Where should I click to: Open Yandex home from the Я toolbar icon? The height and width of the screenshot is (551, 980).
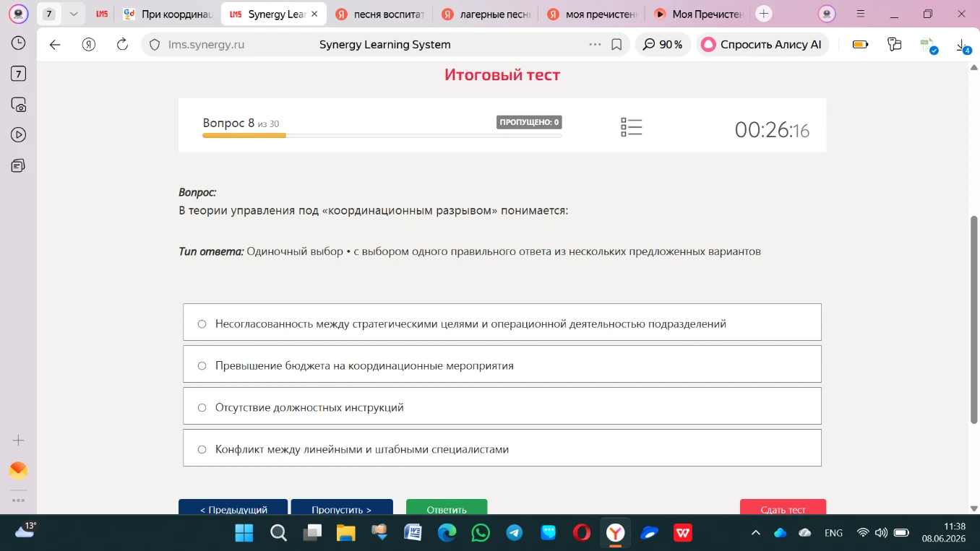(x=88, y=45)
